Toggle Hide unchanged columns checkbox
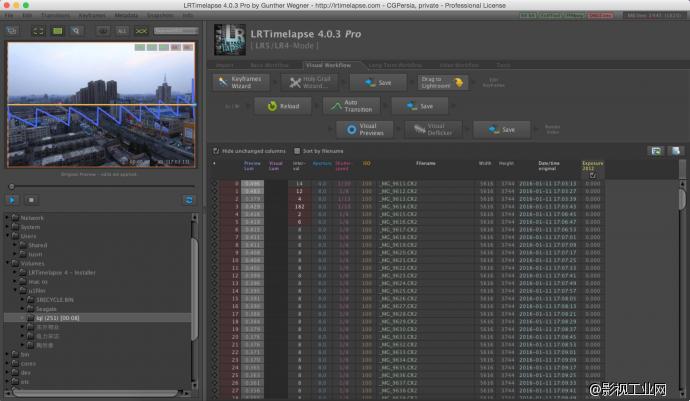This screenshot has width=690, height=401. 217,150
